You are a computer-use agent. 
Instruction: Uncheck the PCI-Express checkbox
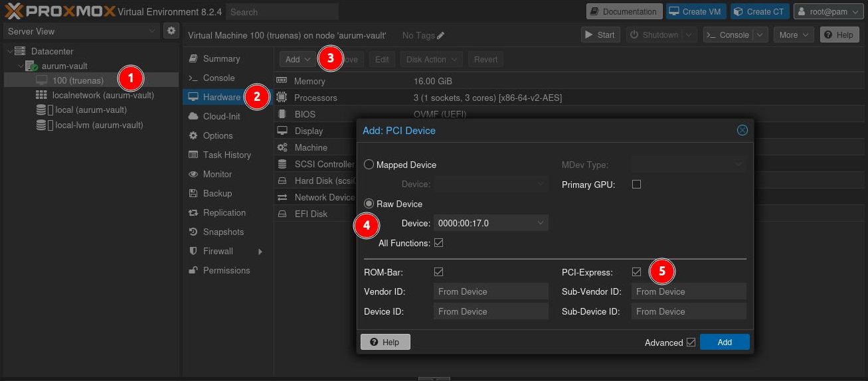(636, 272)
